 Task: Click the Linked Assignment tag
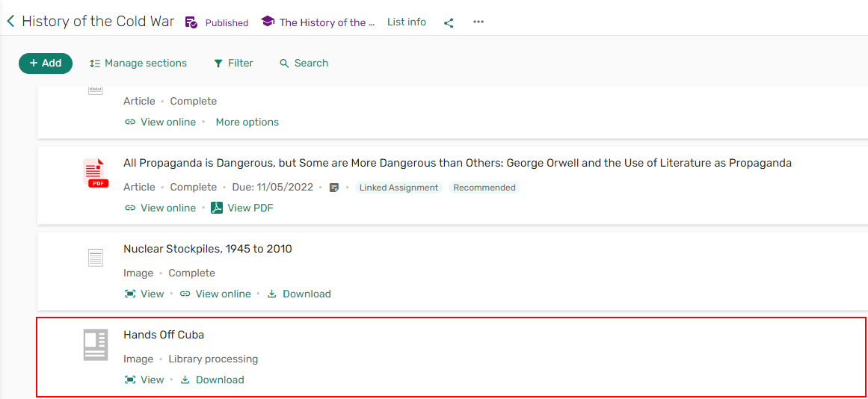click(398, 188)
